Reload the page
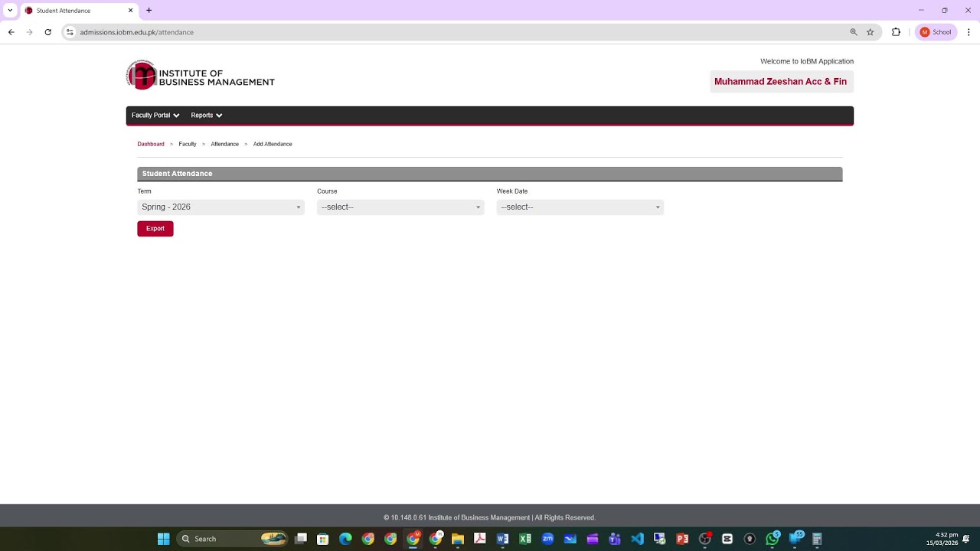This screenshot has width=980, height=551. coord(47,32)
